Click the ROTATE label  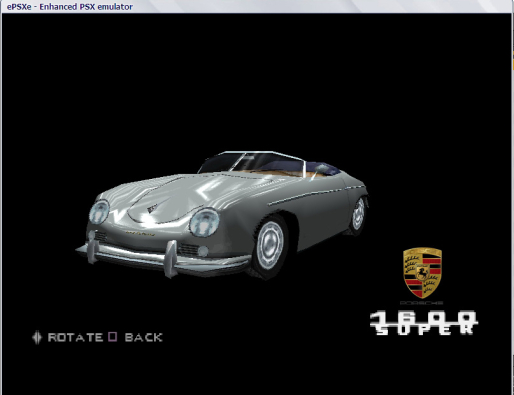(76, 337)
